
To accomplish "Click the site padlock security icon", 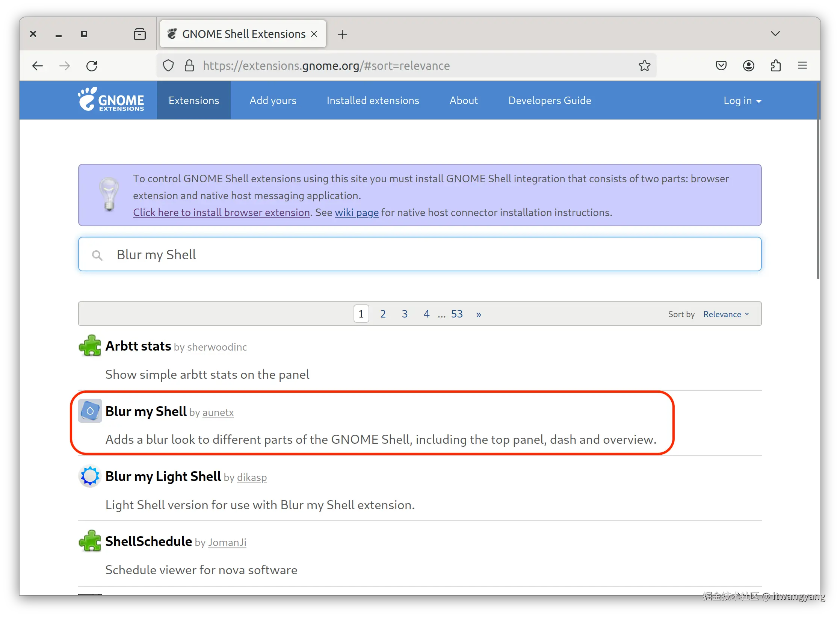I will [189, 66].
